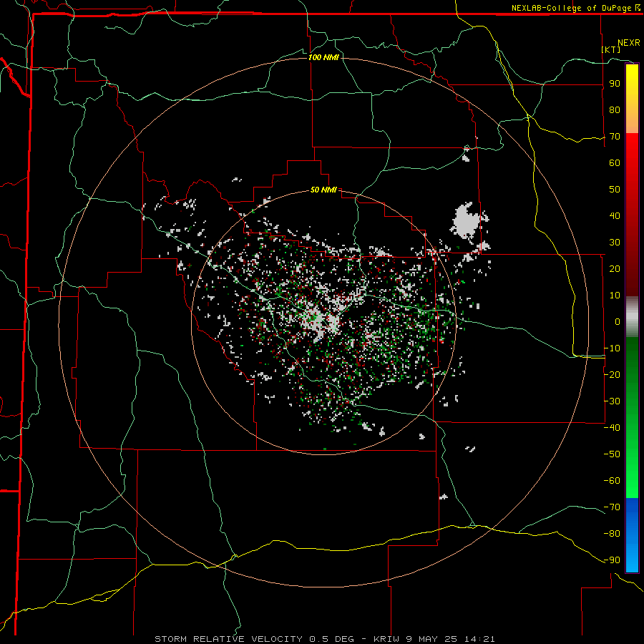Click the -10 value on the velocity scale
This screenshot has height=644, width=644.
(612, 348)
